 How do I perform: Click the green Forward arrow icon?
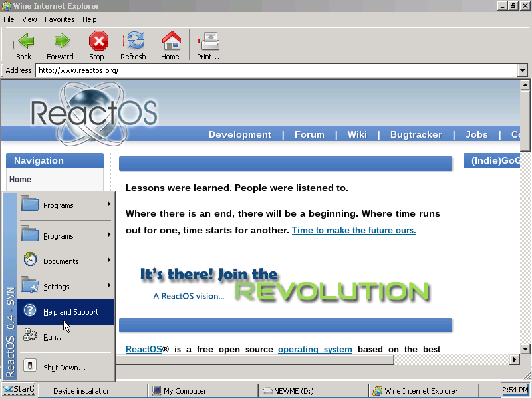tap(62, 41)
